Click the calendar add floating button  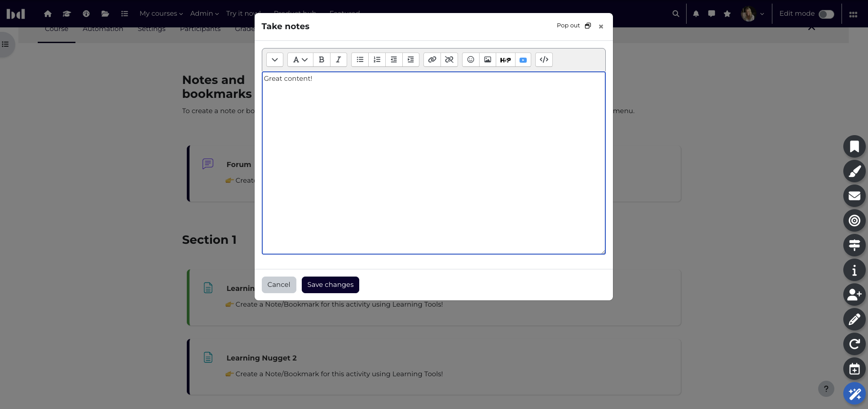click(x=855, y=369)
